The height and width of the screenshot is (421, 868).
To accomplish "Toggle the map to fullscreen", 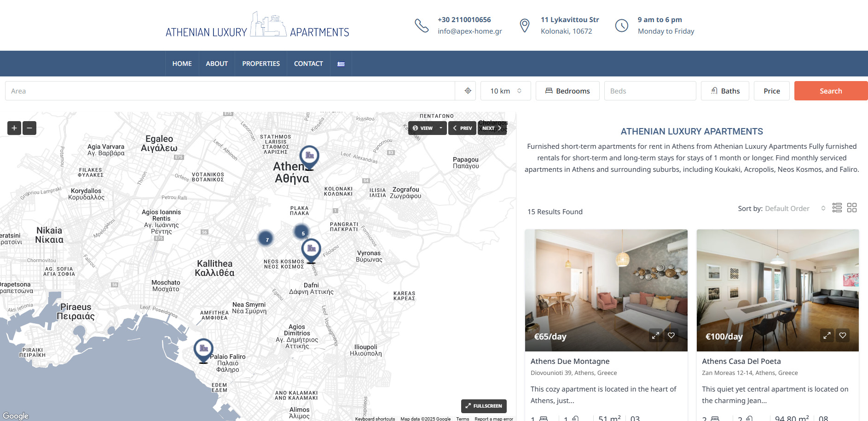I will coord(483,406).
